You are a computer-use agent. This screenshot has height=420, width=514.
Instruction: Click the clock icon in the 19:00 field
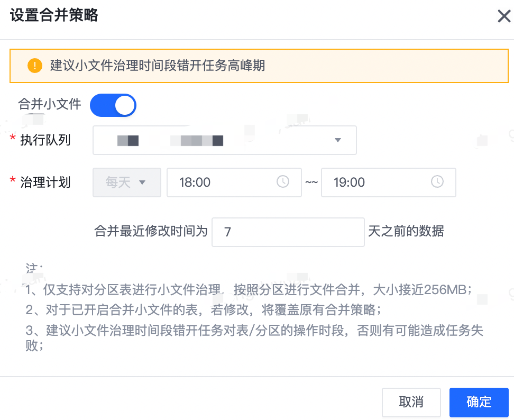[437, 182]
